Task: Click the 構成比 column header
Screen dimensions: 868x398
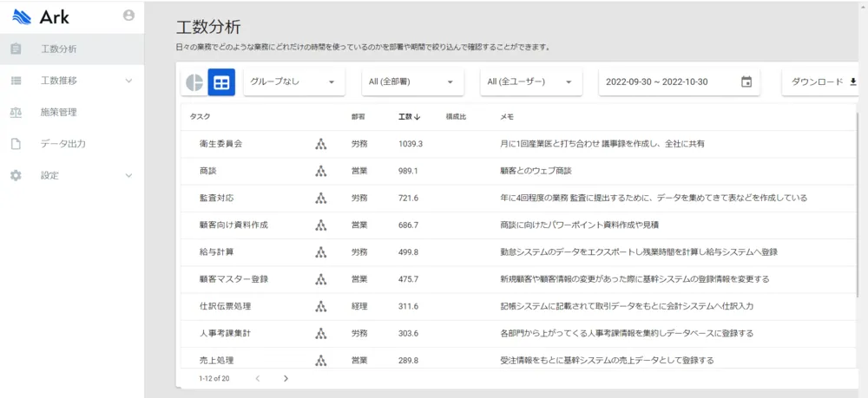Action: pos(457,117)
